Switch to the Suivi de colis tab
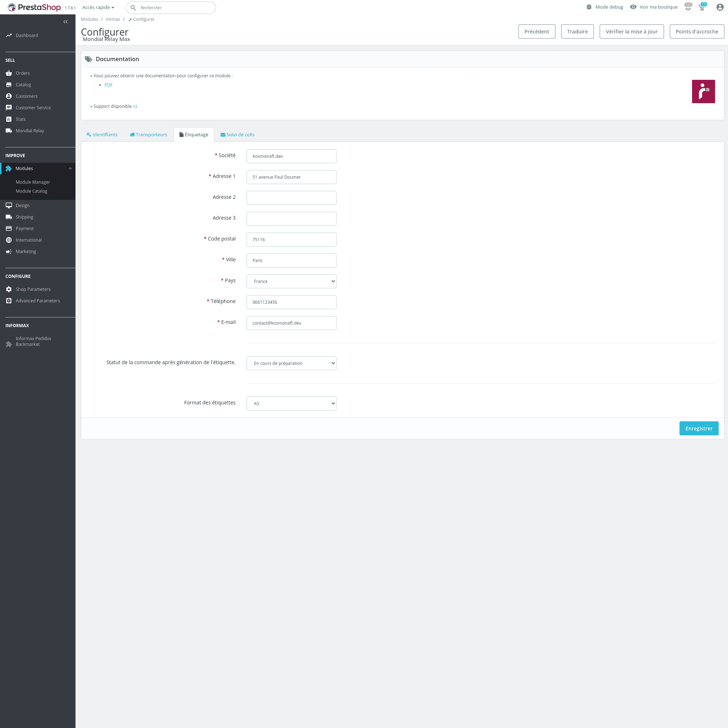Screen dimensions: 728x728 pyautogui.click(x=237, y=135)
